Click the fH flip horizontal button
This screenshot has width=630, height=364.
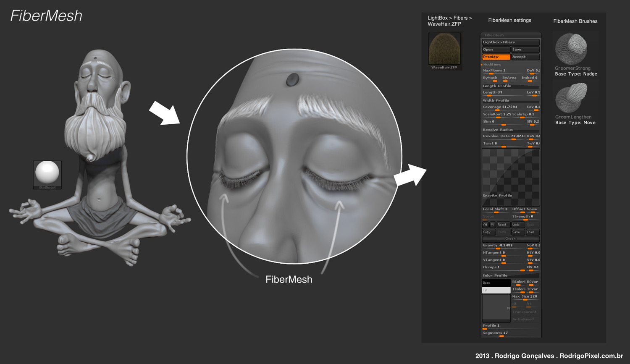pyautogui.click(x=485, y=225)
